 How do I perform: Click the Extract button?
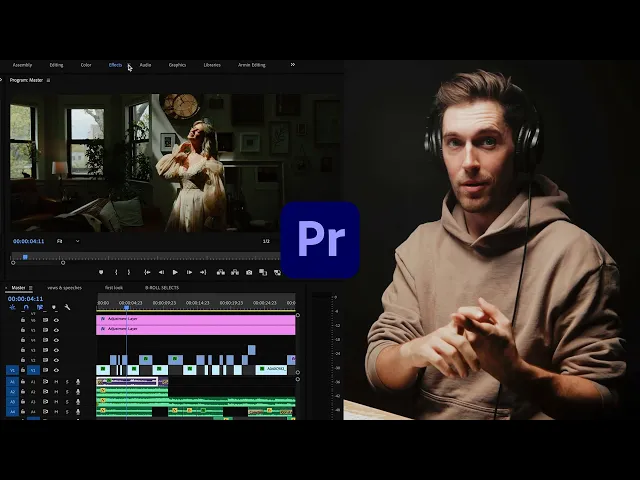(x=235, y=272)
